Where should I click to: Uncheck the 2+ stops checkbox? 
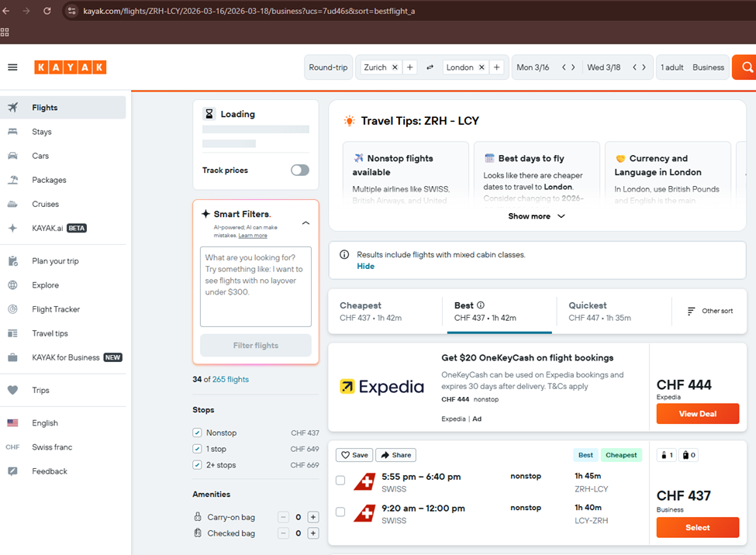[197, 465]
